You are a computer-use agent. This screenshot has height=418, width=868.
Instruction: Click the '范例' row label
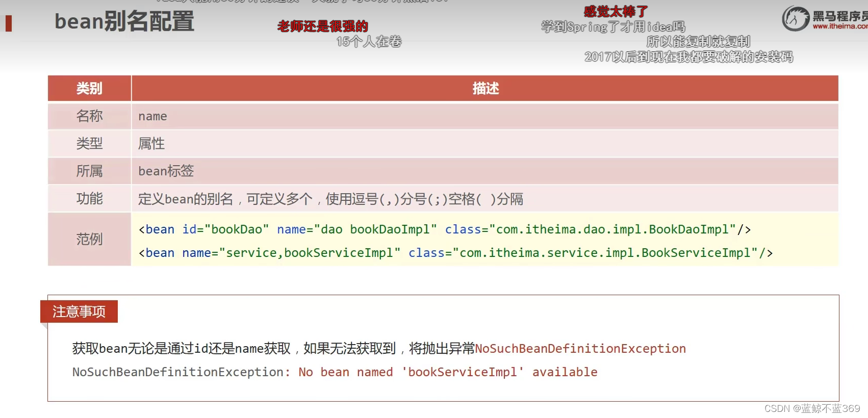pyautogui.click(x=89, y=239)
